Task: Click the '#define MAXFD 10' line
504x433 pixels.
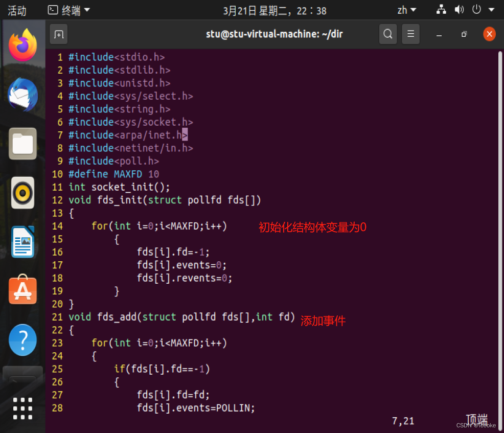Action: click(114, 174)
